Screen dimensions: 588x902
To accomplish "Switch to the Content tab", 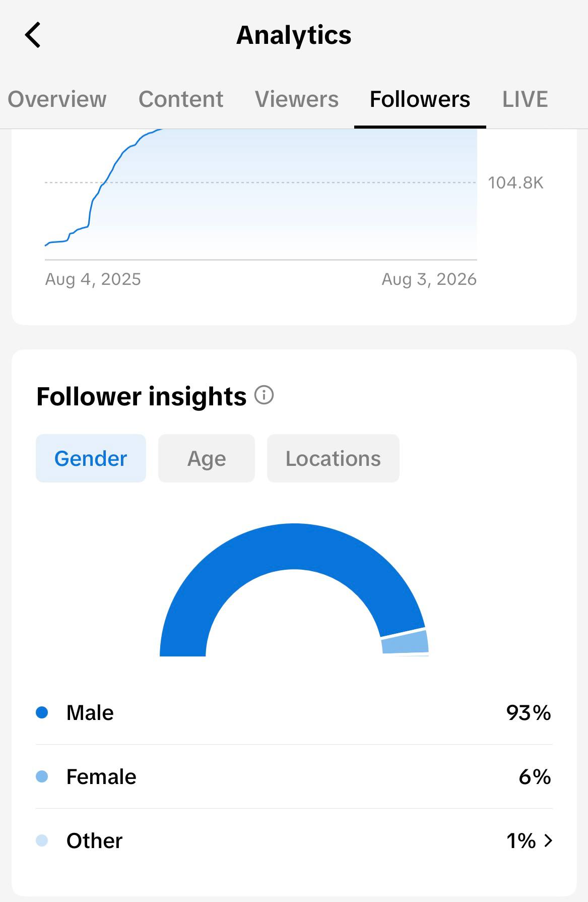I will click(181, 99).
